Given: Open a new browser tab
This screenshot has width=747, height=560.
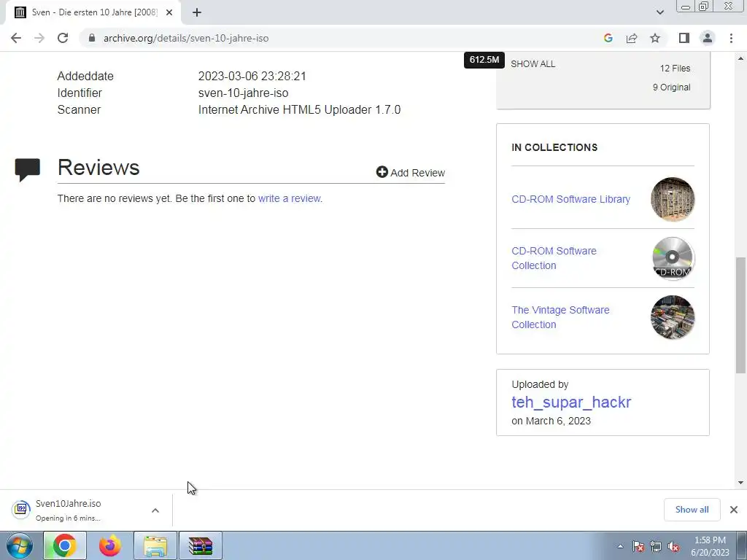Looking at the screenshot, I should click(x=197, y=12).
